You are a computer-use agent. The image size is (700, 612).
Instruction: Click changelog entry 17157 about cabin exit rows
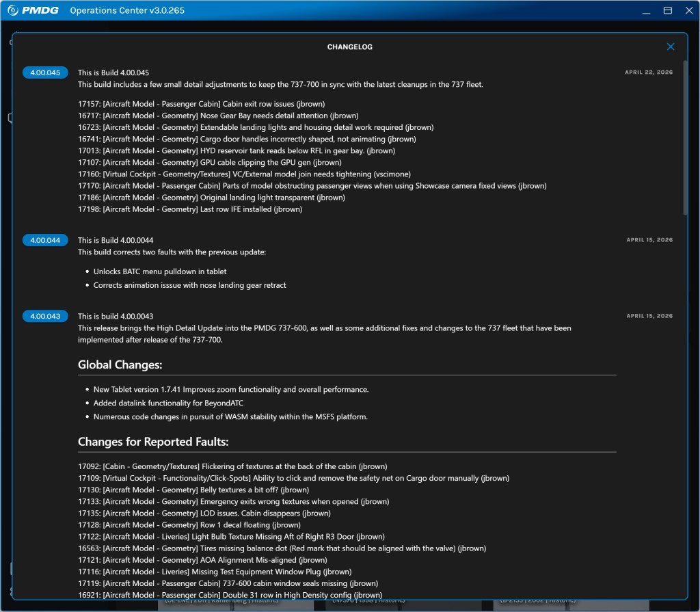[202, 104]
